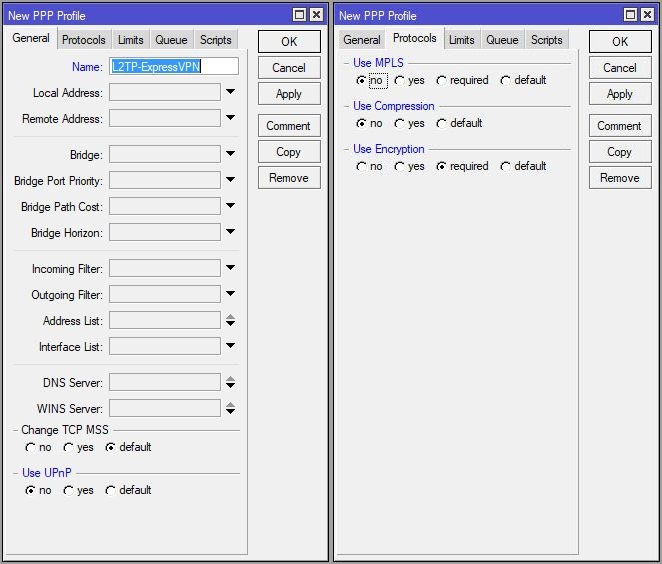Open the Scripts tab in left window
Screen dimensions: 662x564
[x=216, y=40]
